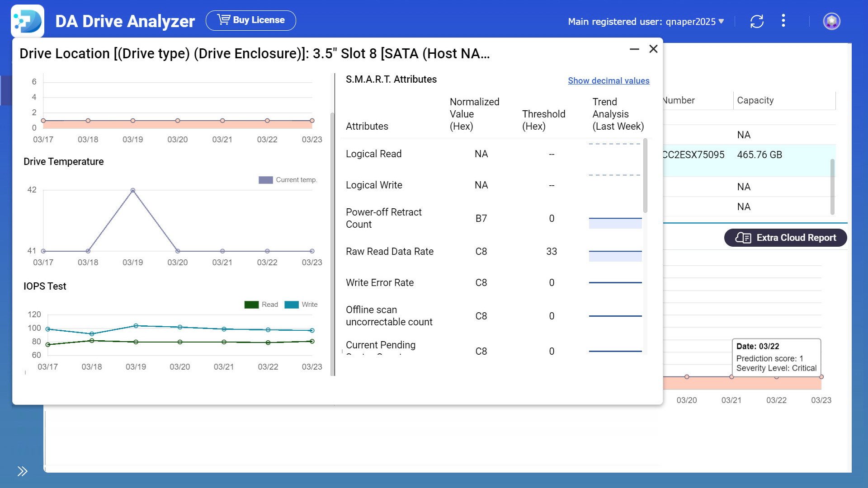Close the drive detail dialog
The width and height of the screenshot is (868, 488).
tap(653, 49)
